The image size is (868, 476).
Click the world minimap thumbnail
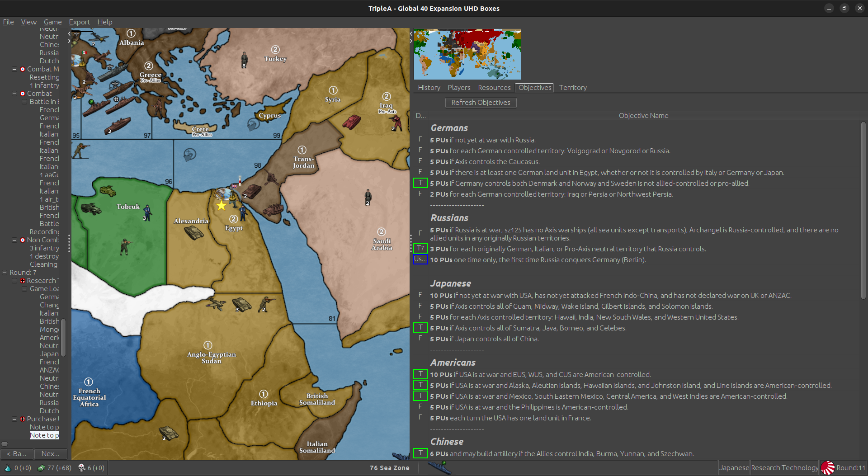tap(467, 54)
